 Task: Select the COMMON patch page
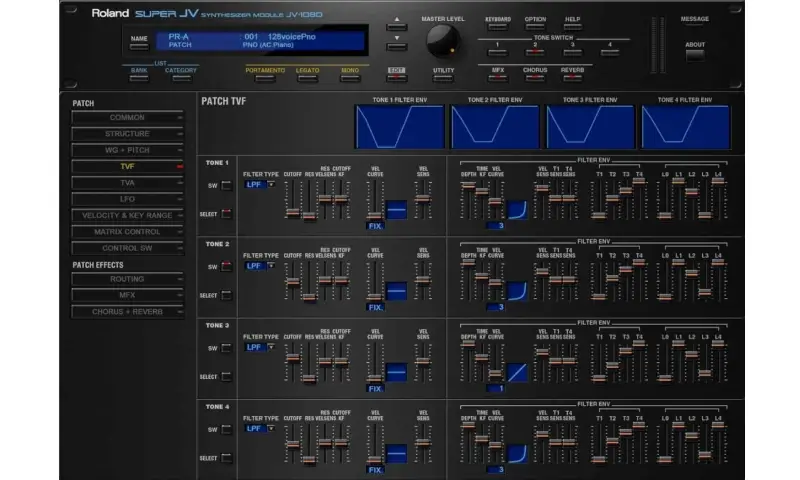127,117
